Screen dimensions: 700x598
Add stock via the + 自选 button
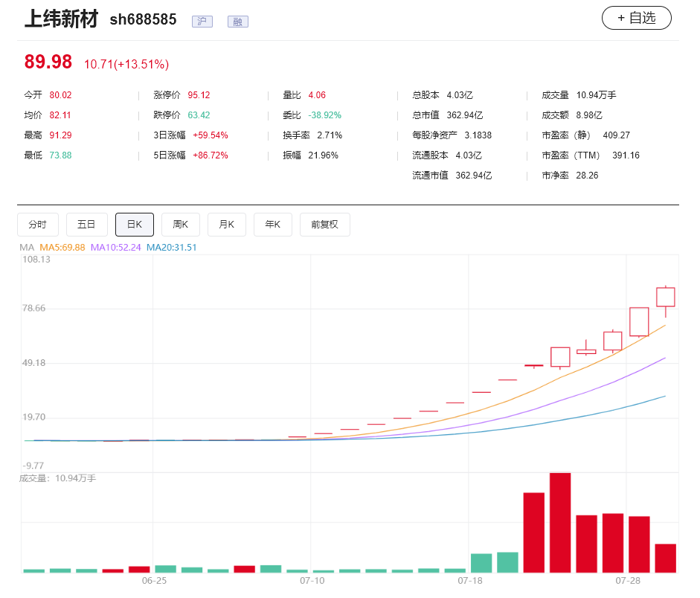(636, 19)
